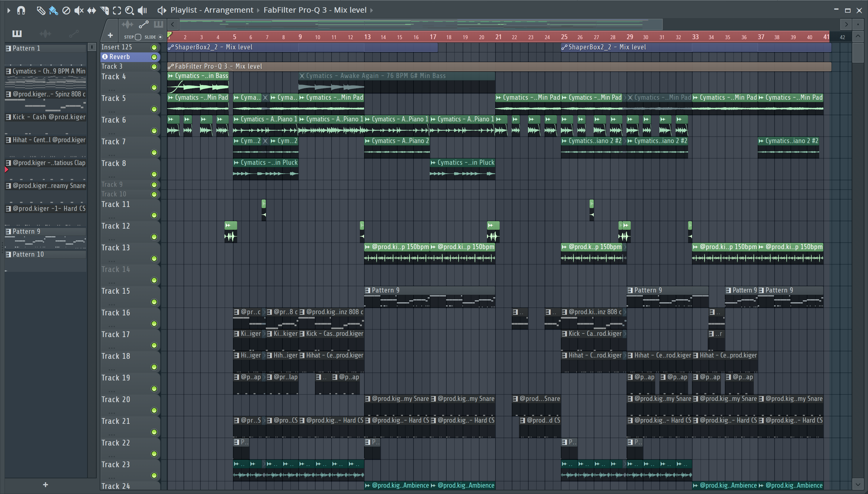Click bar 9 on the timeline ruler

[300, 37]
